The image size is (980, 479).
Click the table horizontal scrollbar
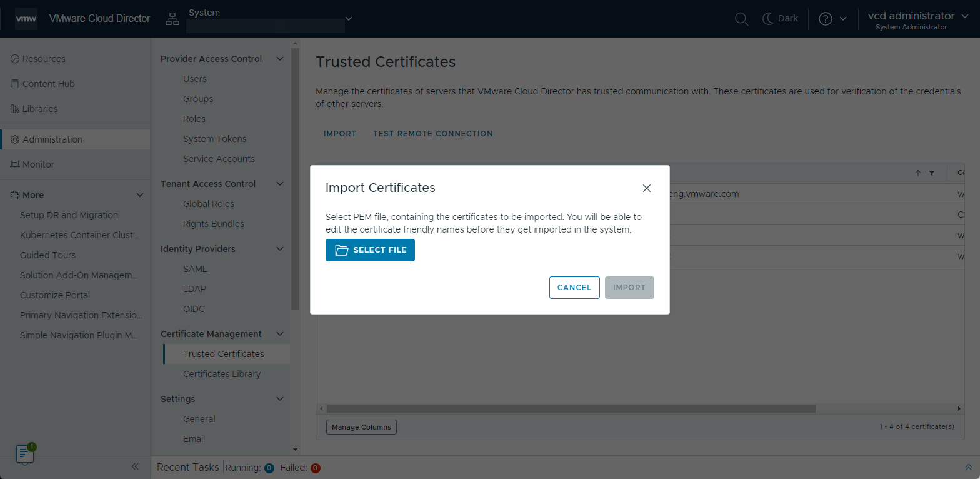571,408
